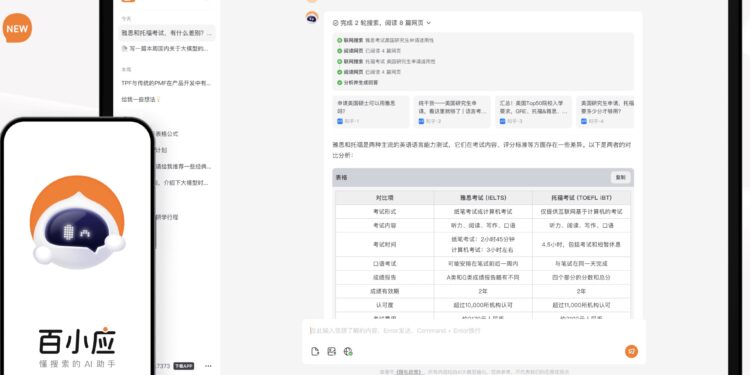This screenshot has width=750, height=375.
Task: Click the assistant robot avatar beside the answer
Action: tap(312, 17)
